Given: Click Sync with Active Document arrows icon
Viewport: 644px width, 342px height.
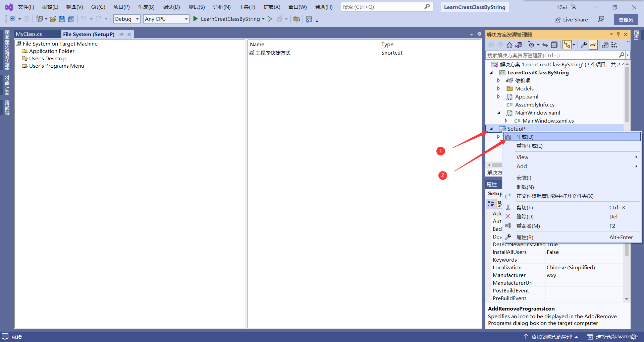Looking at the screenshot, I should click(x=545, y=45).
